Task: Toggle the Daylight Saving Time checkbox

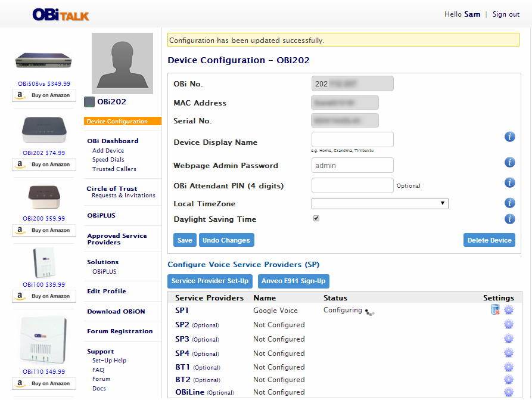Action: [x=316, y=218]
